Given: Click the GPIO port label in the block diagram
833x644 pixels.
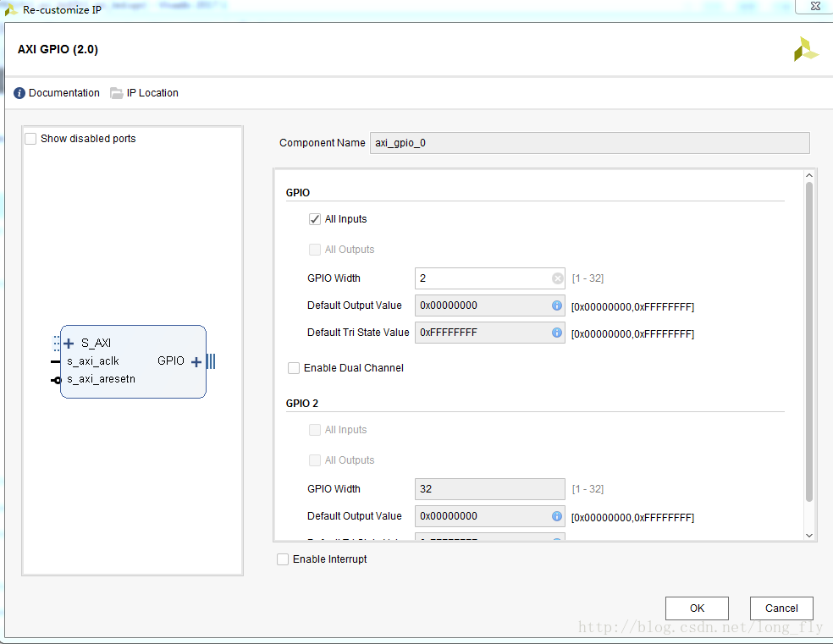Looking at the screenshot, I should tap(170, 361).
